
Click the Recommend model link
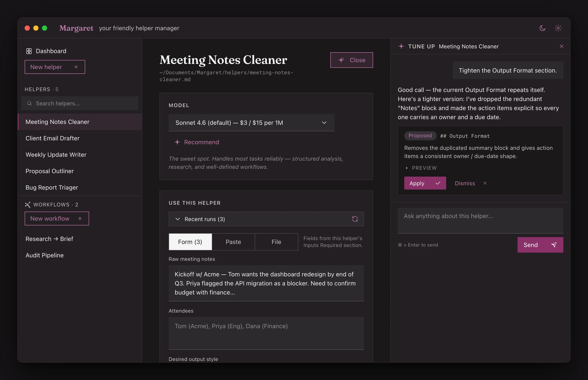tap(197, 142)
